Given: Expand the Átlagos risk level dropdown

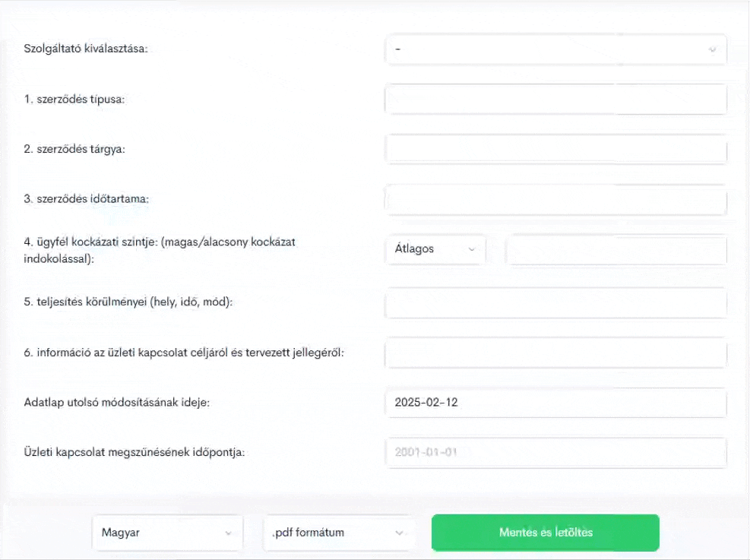Looking at the screenshot, I should (x=435, y=249).
